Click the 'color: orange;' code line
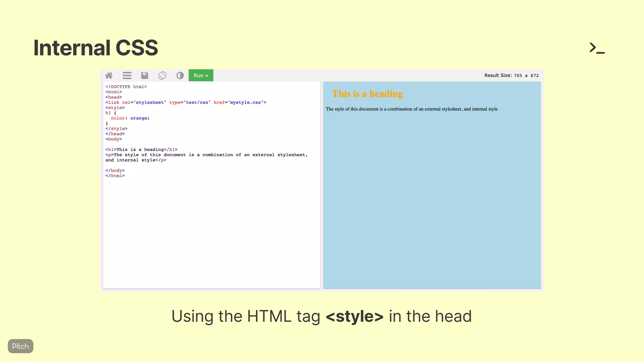 click(130, 118)
